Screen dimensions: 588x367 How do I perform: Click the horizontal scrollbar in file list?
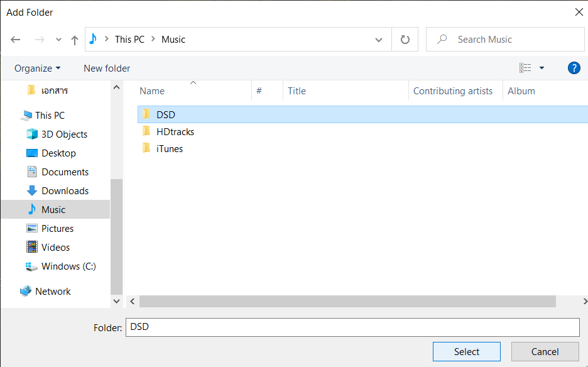click(x=346, y=302)
